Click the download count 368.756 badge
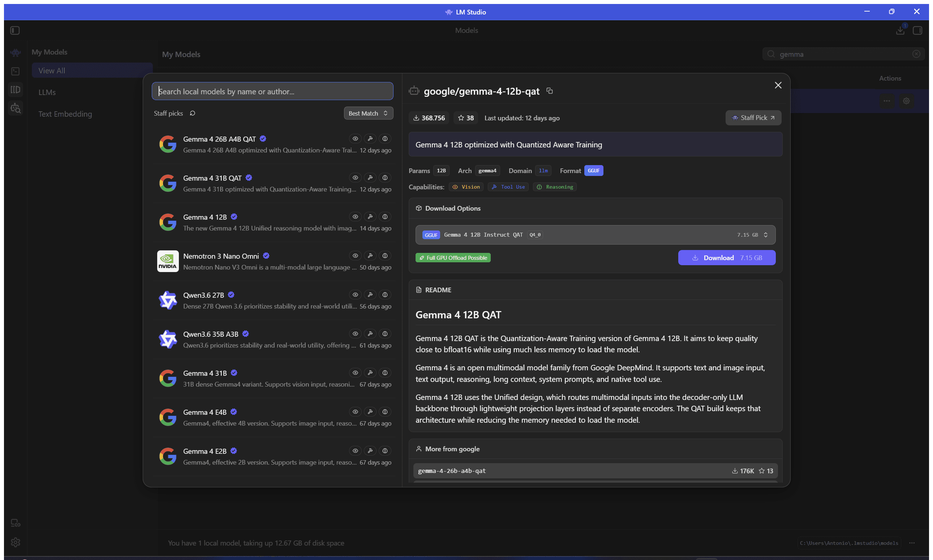This screenshot has height=560, width=933. (x=429, y=118)
